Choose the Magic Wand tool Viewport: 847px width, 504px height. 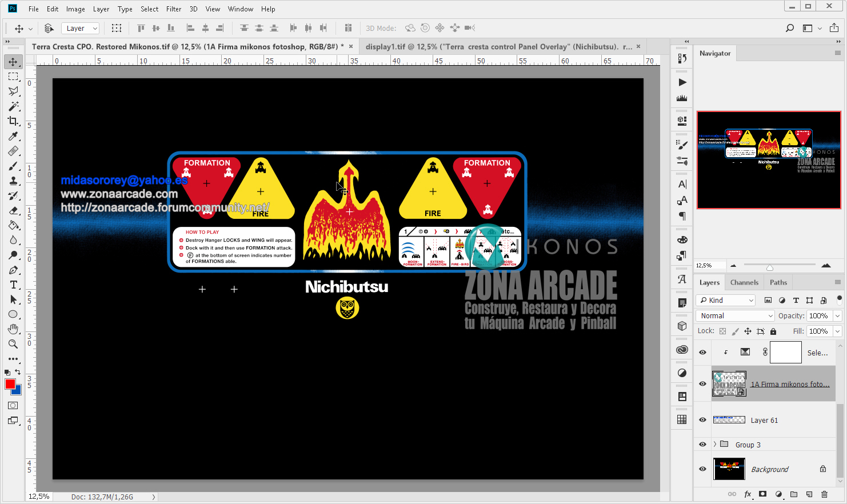click(13, 106)
